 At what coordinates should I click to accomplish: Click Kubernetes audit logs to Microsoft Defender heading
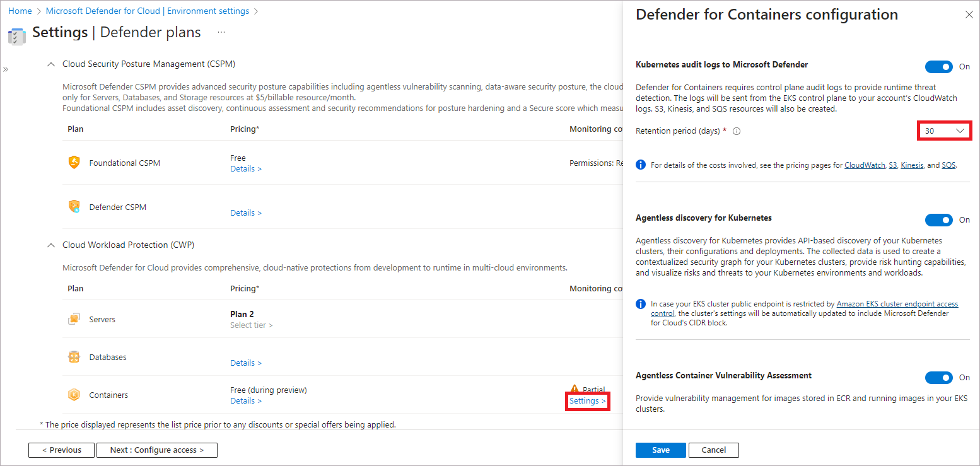[x=722, y=65]
